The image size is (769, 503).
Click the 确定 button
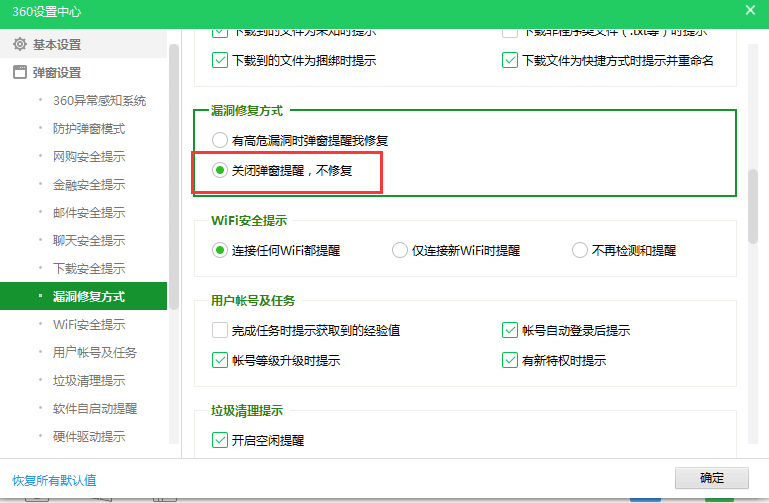pos(712,478)
